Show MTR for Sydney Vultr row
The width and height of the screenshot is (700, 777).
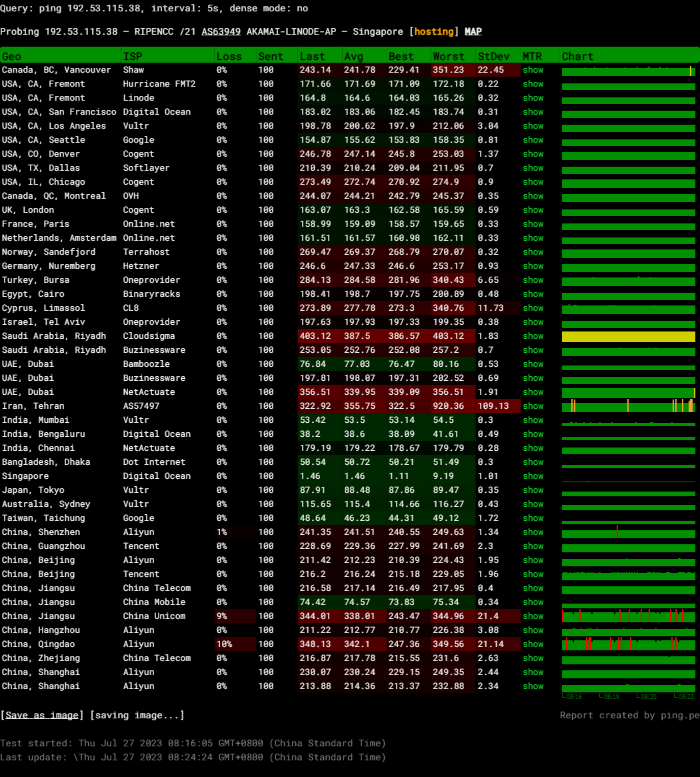[533, 504]
